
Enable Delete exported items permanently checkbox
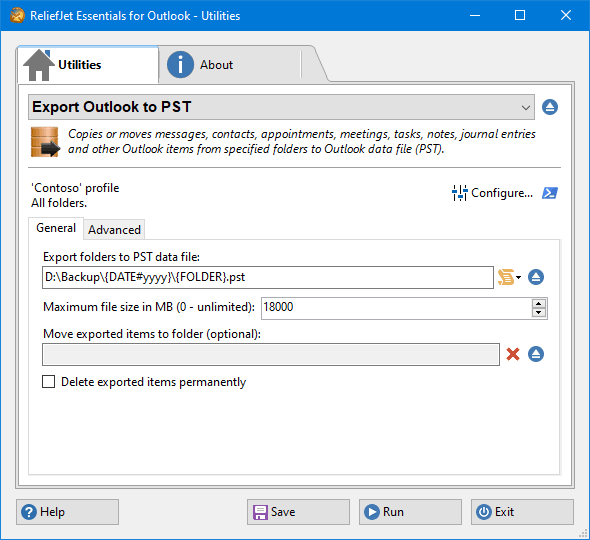point(49,382)
